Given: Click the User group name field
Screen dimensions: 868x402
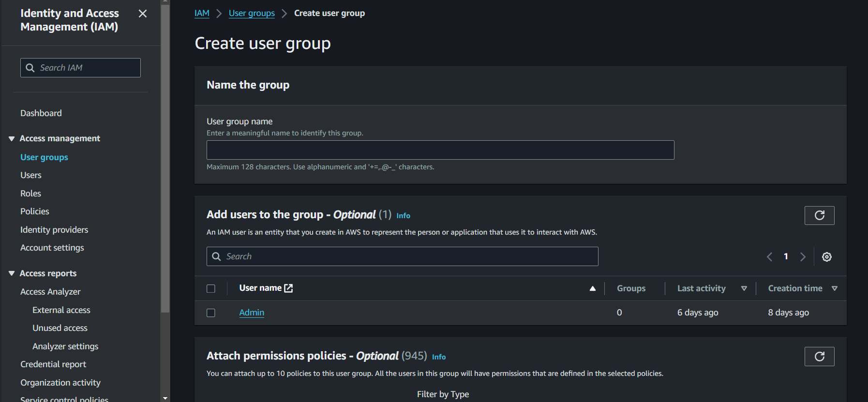Looking at the screenshot, I should click(x=440, y=150).
